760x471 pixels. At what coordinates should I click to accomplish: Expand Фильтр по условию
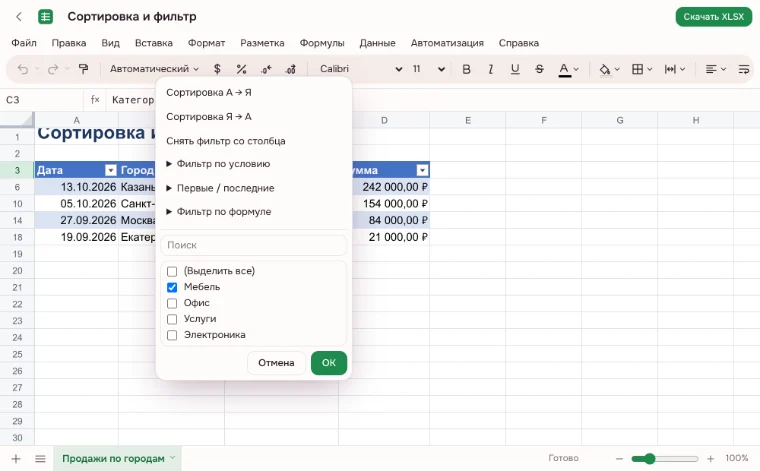(x=218, y=164)
